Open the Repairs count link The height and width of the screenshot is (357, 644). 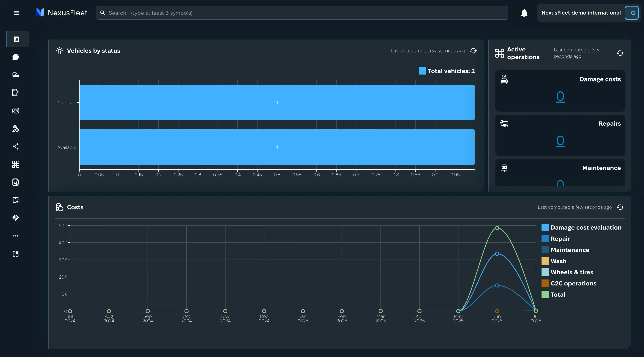[x=560, y=141]
